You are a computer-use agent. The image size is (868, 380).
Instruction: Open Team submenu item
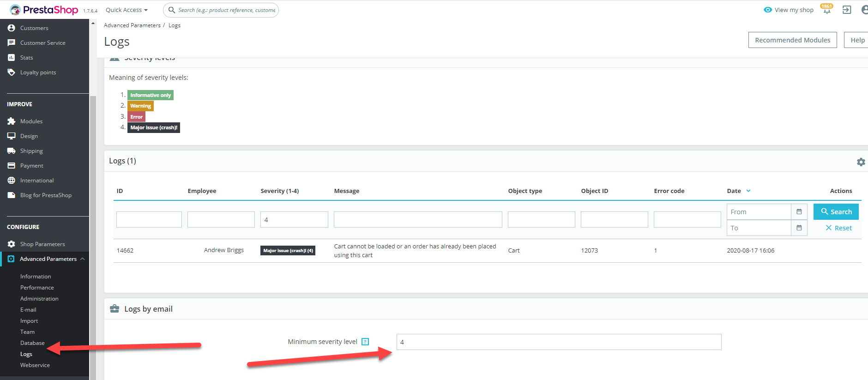pyautogui.click(x=27, y=332)
